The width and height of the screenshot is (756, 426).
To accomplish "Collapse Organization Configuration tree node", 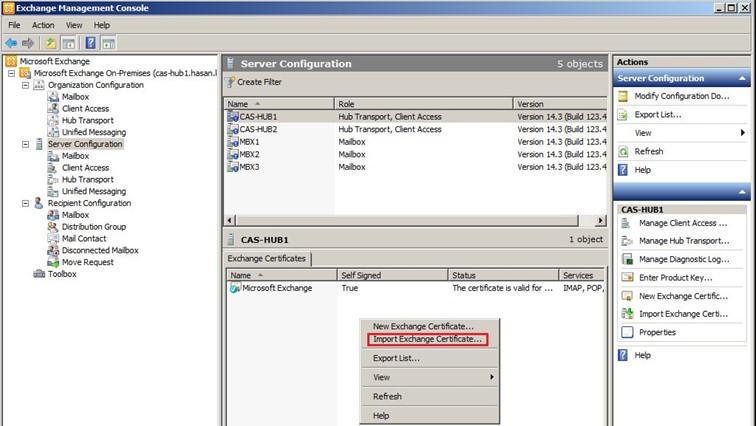I will coord(26,85).
